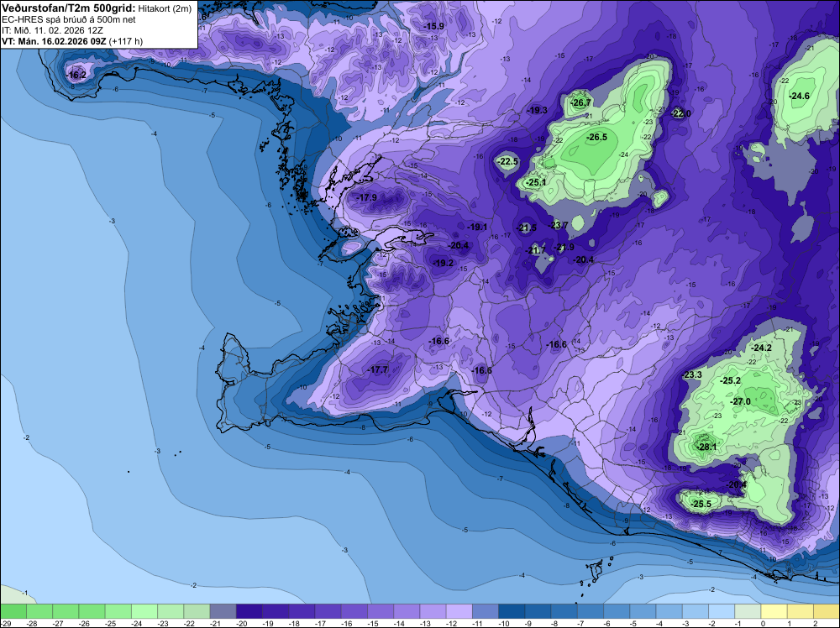840x628 pixels.
Task: Select the -24.6 temperature value
Action: (x=800, y=97)
